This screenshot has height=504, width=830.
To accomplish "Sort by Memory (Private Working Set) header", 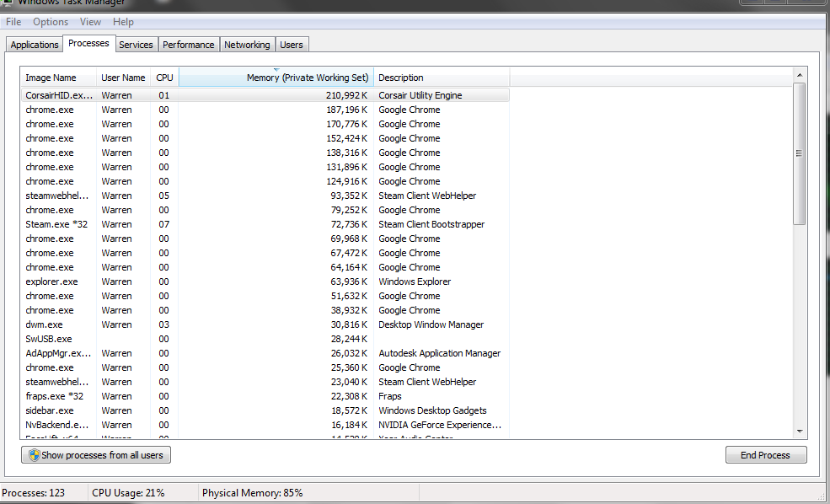I will pos(276,78).
